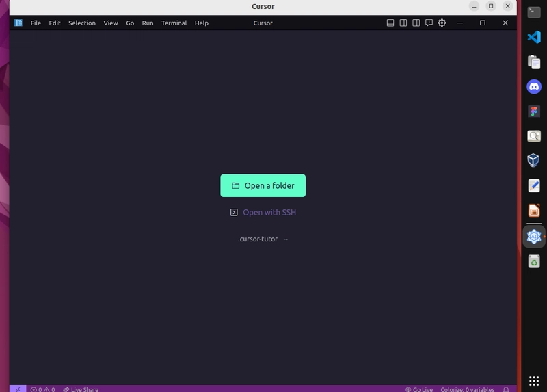Start Live Share from status bar
This screenshot has height=392, width=547.
(x=81, y=389)
